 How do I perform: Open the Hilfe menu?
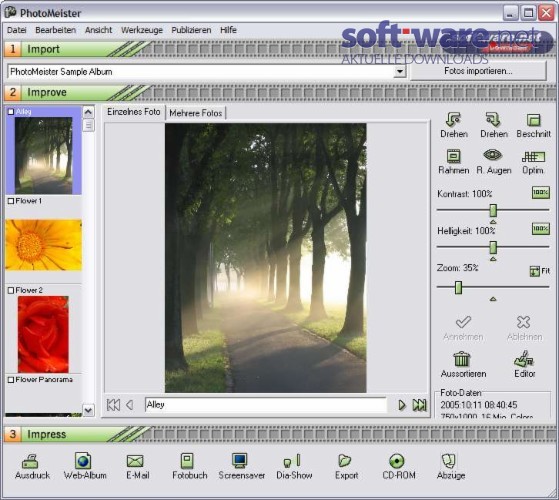coord(228,30)
